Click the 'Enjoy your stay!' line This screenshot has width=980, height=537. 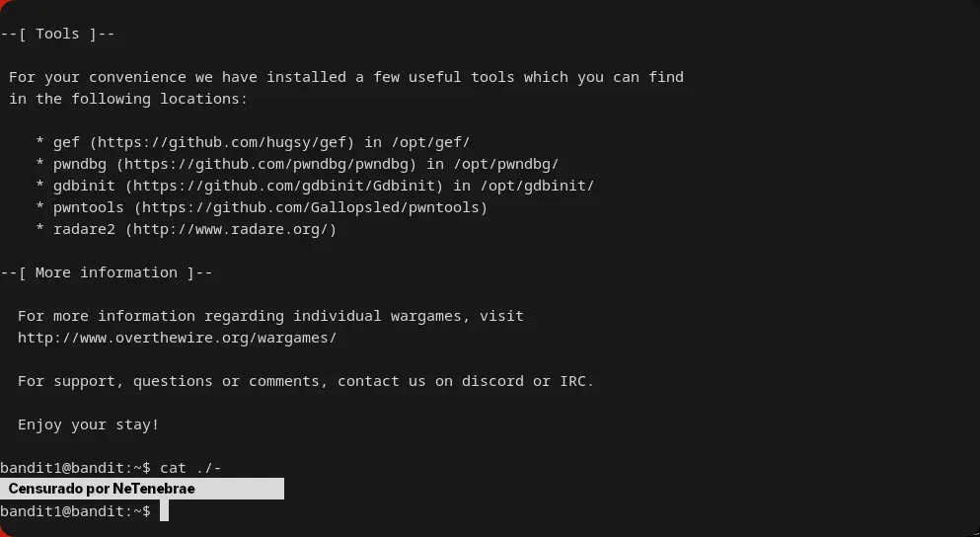click(88, 424)
